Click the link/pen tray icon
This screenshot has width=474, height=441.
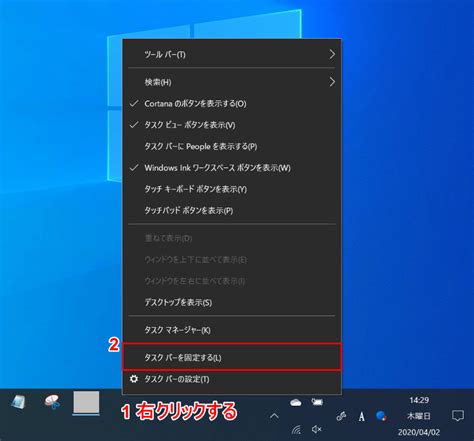pos(341,416)
